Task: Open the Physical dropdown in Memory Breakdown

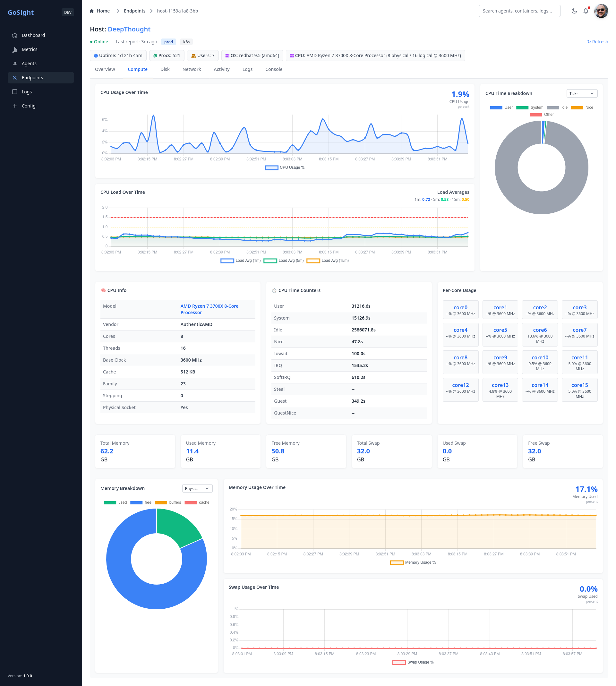Action: click(197, 488)
